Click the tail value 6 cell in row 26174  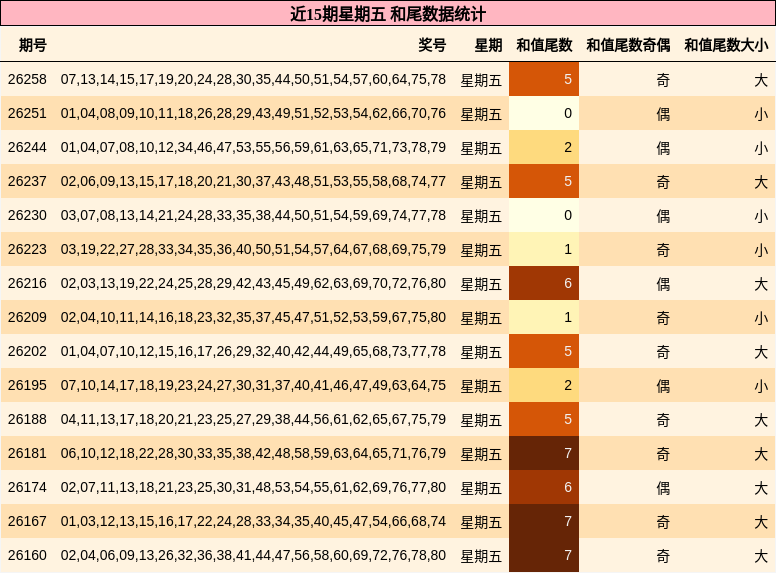544,487
